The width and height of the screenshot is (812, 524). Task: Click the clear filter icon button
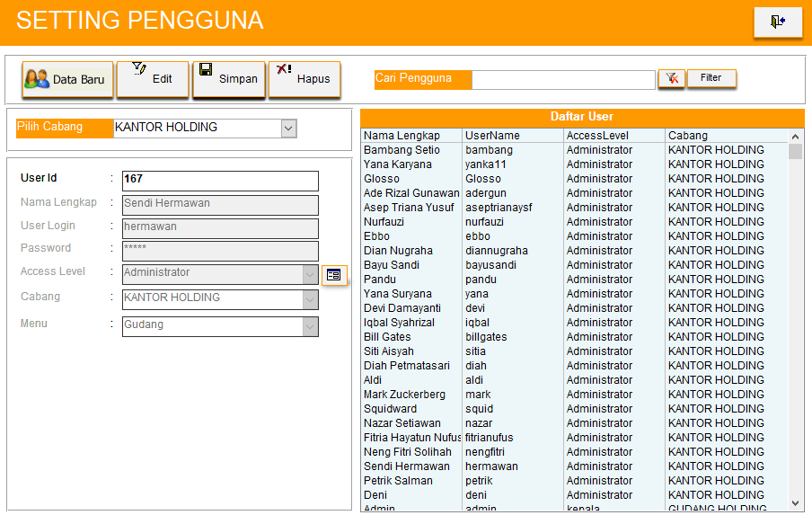(x=671, y=78)
